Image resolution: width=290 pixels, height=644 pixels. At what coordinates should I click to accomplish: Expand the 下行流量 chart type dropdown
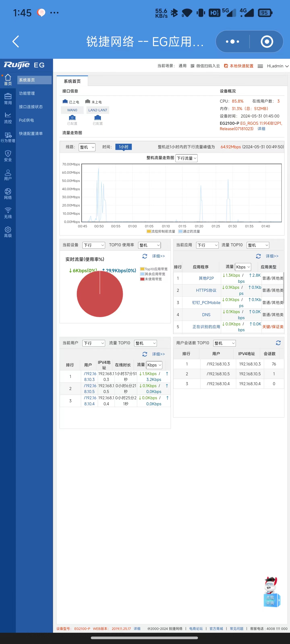coord(186,158)
